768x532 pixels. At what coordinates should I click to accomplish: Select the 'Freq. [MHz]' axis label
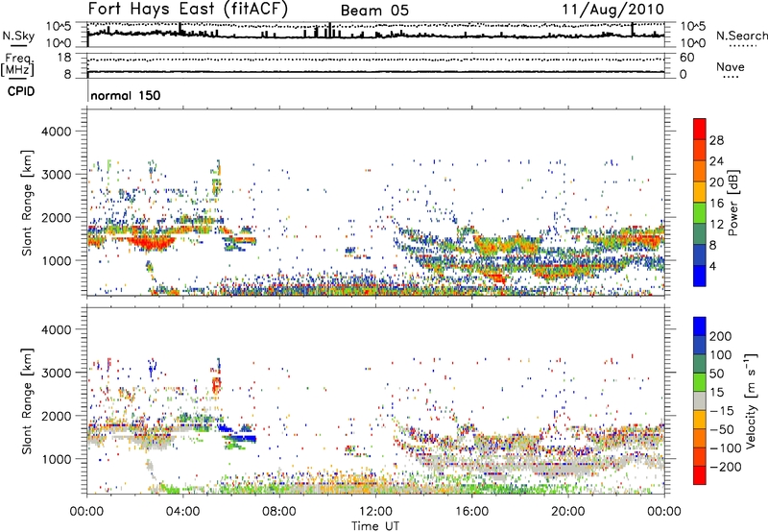17,64
